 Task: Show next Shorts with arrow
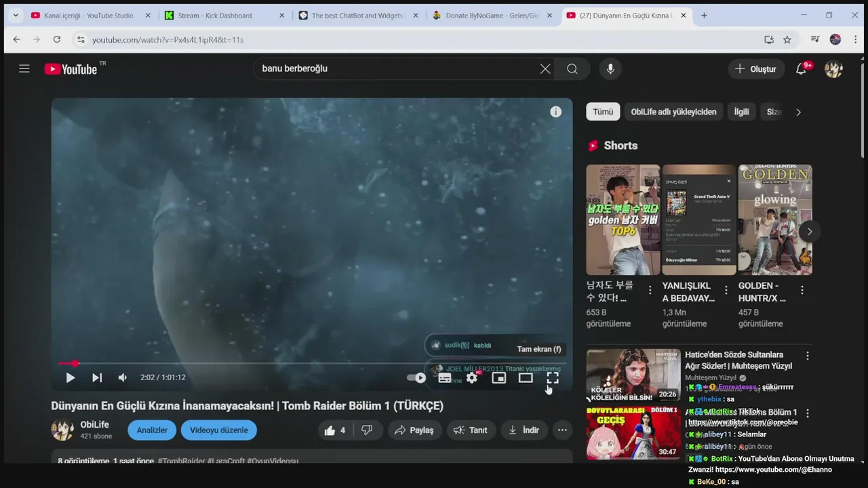[x=809, y=232]
